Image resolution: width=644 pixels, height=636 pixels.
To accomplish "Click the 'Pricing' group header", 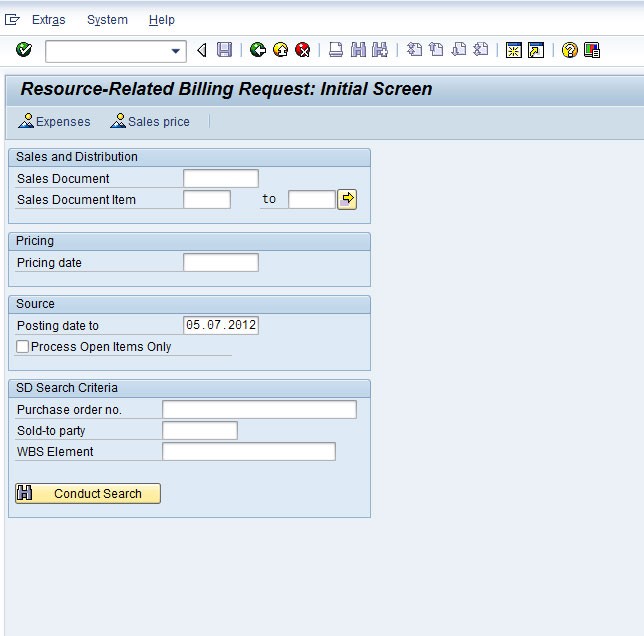I will (x=35, y=241).
